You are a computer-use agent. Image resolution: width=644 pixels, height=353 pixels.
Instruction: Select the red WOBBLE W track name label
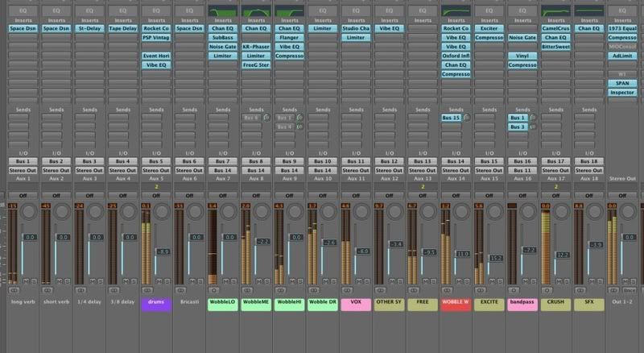(x=456, y=305)
